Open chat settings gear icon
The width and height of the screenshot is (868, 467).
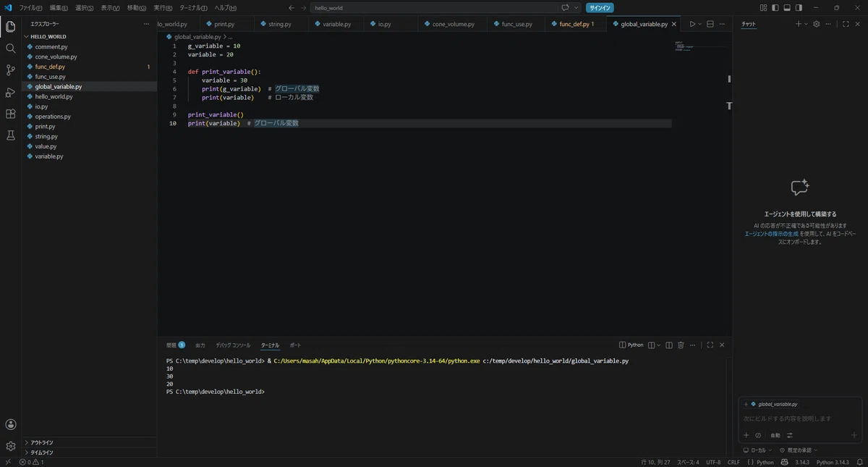tap(817, 24)
